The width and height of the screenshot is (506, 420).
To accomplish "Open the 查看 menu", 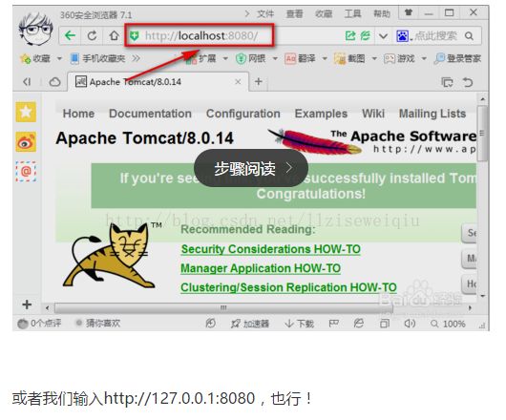I will point(294,13).
